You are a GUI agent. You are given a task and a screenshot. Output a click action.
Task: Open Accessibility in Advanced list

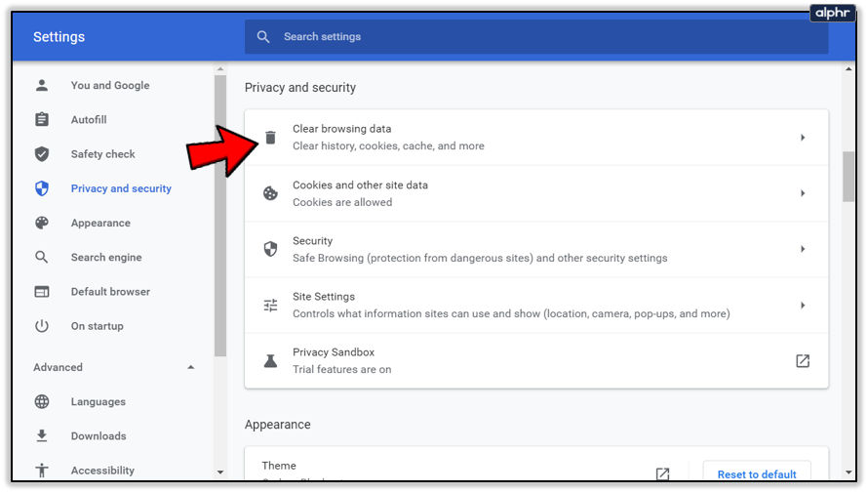tap(102, 471)
